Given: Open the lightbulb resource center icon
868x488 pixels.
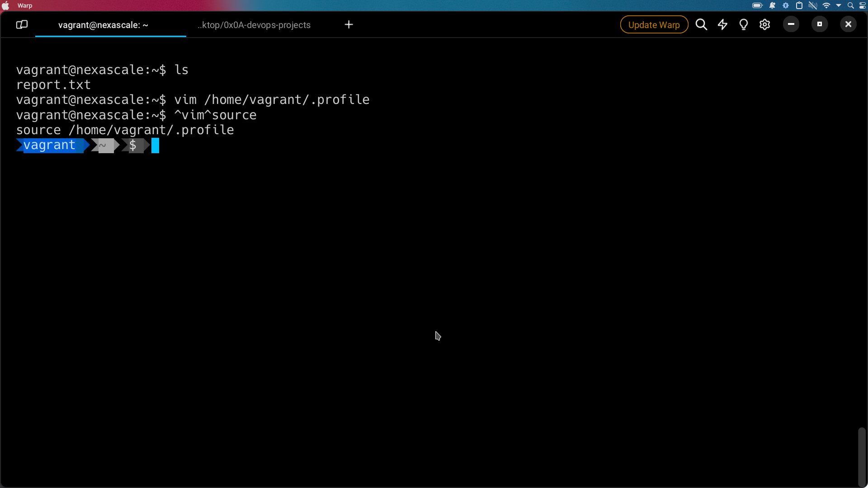Looking at the screenshot, I should click(743, 24).
